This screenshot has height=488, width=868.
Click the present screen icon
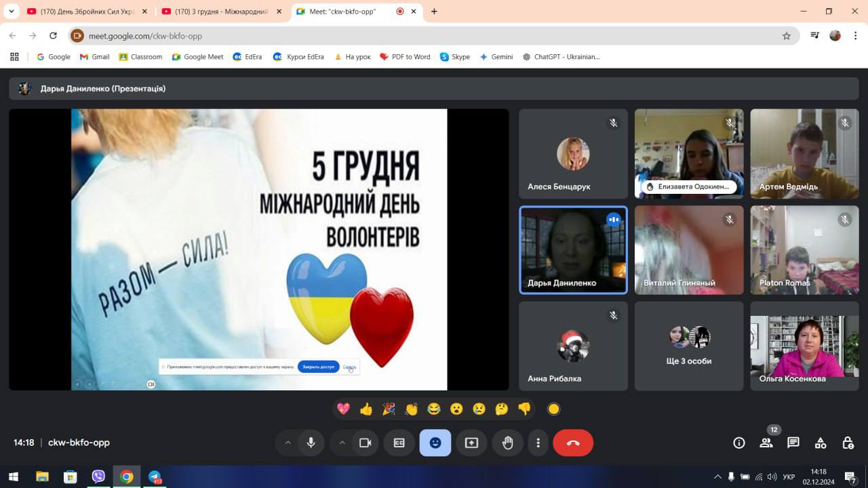[x=471, y=443]
